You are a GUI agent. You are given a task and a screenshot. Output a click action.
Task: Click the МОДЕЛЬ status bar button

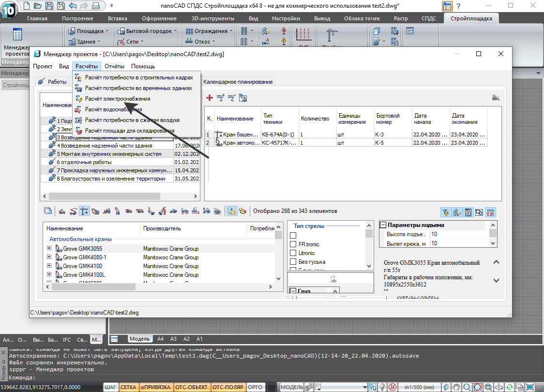coord(291,387)
